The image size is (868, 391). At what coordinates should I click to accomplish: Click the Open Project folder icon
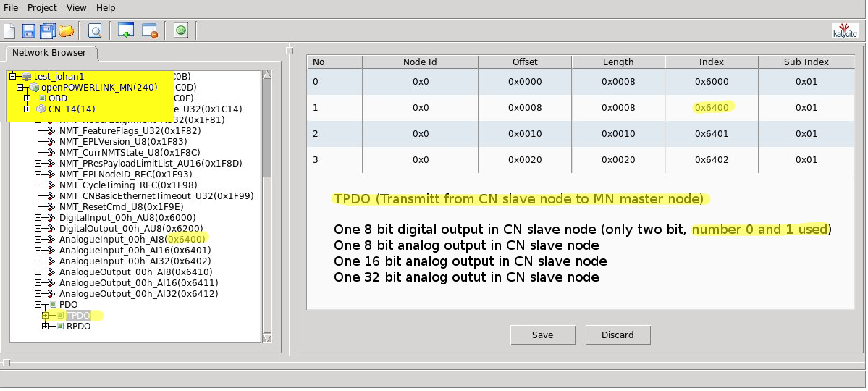click(x=67, y=31)
